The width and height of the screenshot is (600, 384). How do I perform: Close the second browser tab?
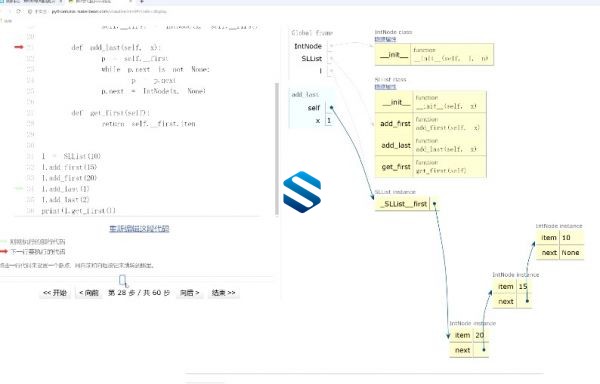point(130,2)
